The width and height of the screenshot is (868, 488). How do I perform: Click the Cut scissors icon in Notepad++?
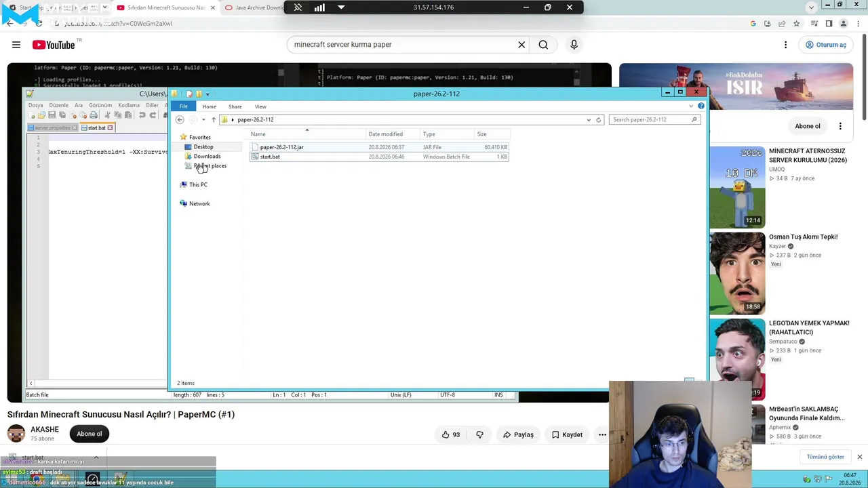coord(107,115)
